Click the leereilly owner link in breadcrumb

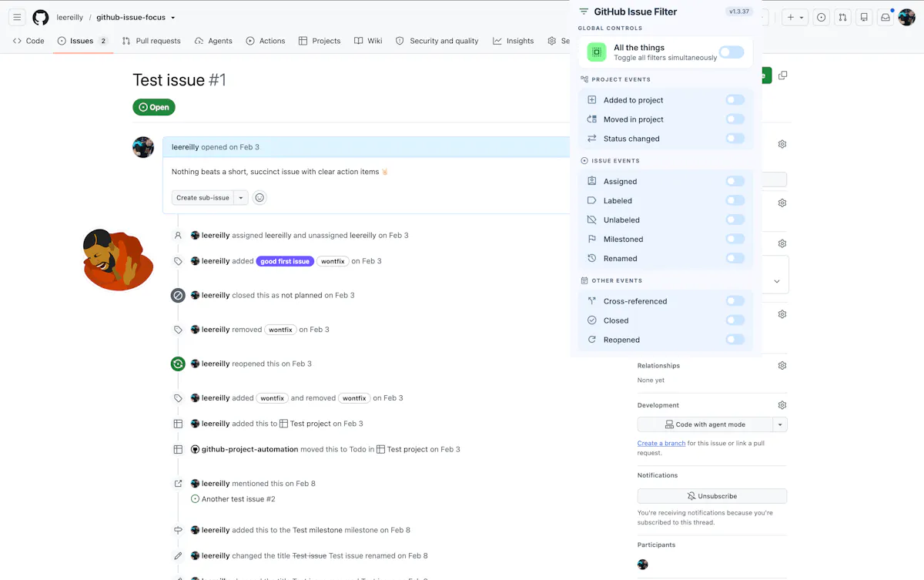[x=70, y=18]
